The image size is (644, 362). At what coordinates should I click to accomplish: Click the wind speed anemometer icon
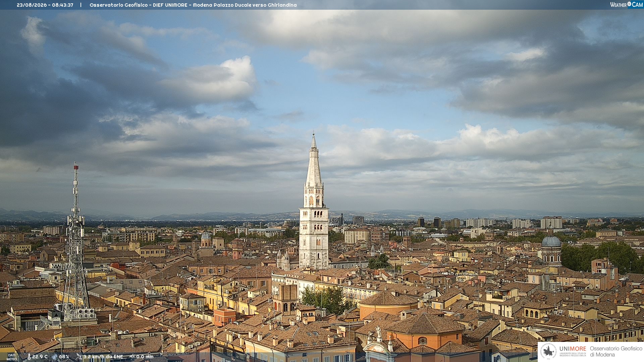(x=79, y=357)
